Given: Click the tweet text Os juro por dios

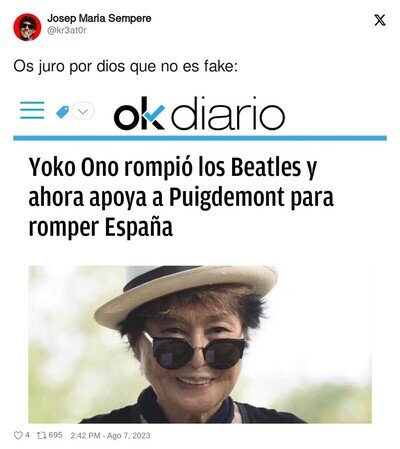Looking at the screenshot, I should point(125,67).
